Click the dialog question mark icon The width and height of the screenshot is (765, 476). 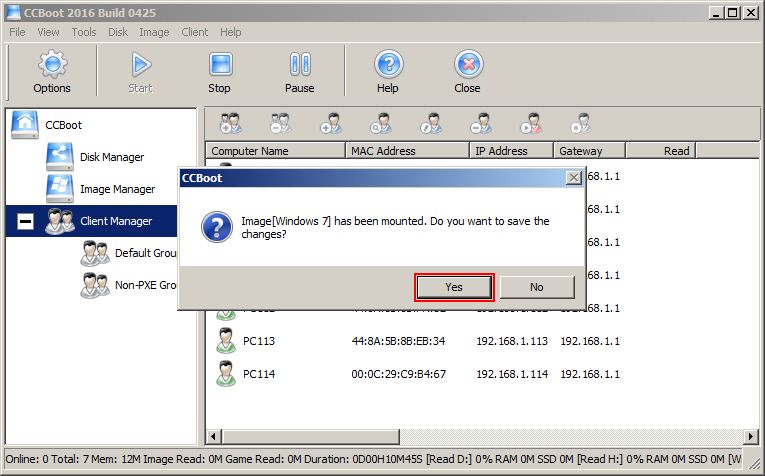[217, 227]
